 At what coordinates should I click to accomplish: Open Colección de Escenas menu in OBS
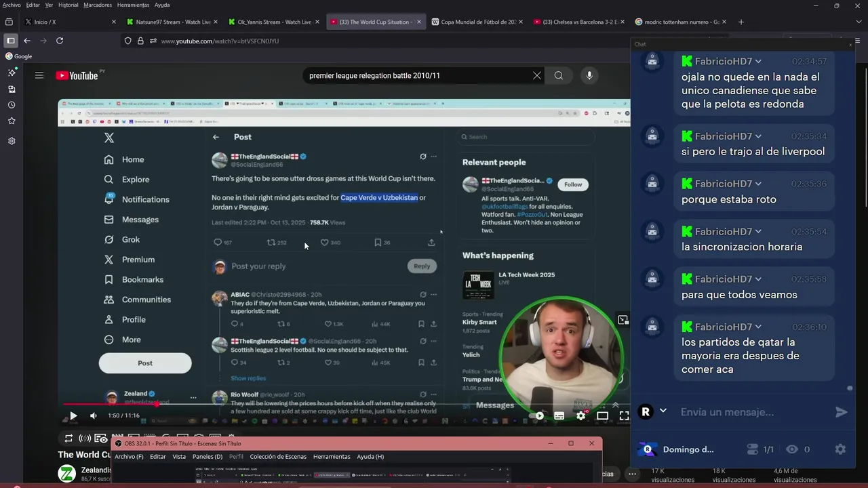pyautogui.click(x=278, y=457)
